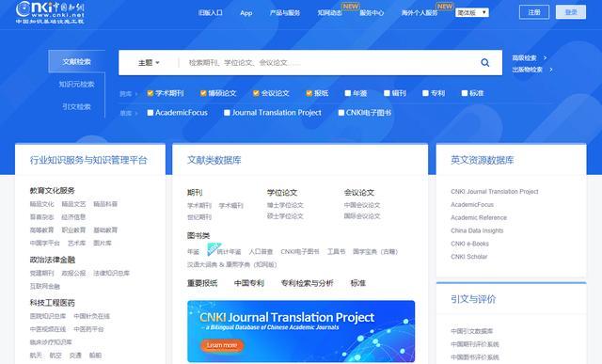Uncheck the 博硕论文 checkbox
Screen dimensions: 602x364
(203, 93)
